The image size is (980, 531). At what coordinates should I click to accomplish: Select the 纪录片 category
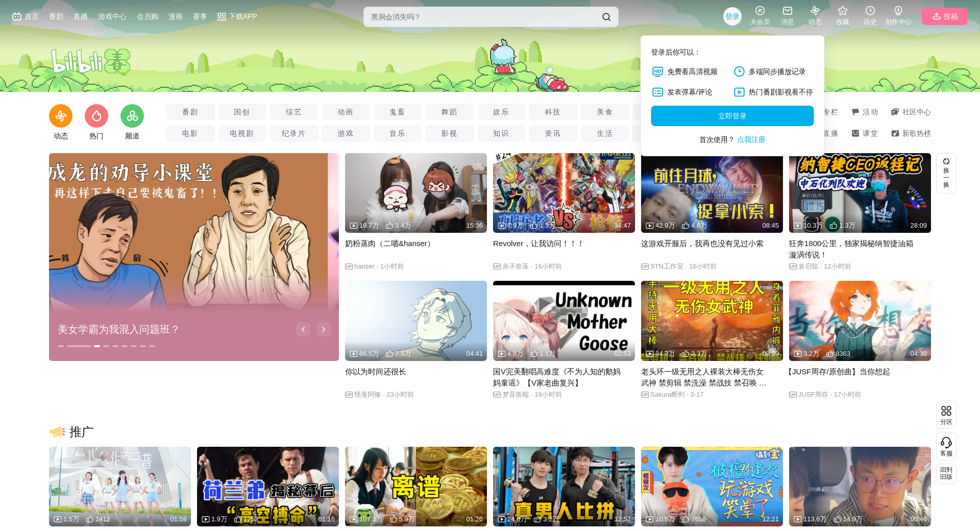click(294, 133)
